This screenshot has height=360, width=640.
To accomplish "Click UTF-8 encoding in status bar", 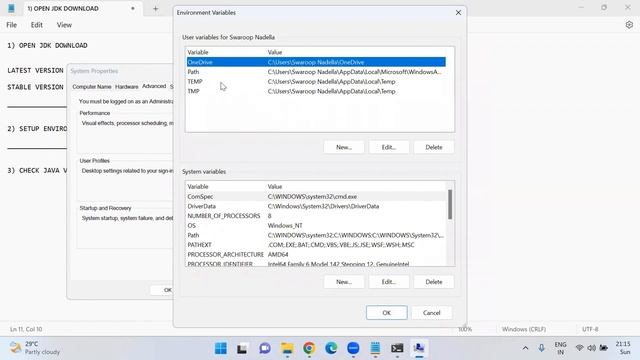I will click(590, 329).
